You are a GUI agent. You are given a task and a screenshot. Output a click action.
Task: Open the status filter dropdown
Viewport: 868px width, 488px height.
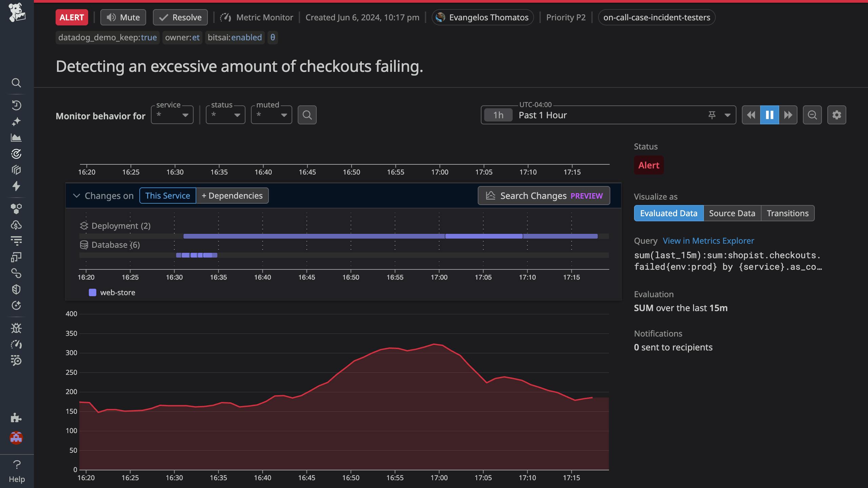coord(225,115)
